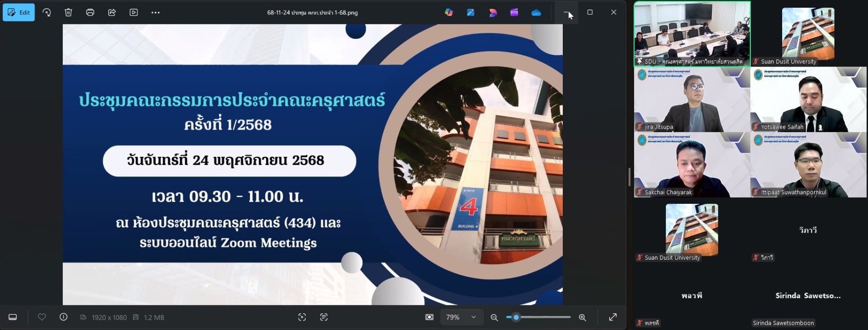Click the visual search icon in the bottom bar
Image resolution: width=868 pixels, height=330 pixels.
(x=302, y=317)
